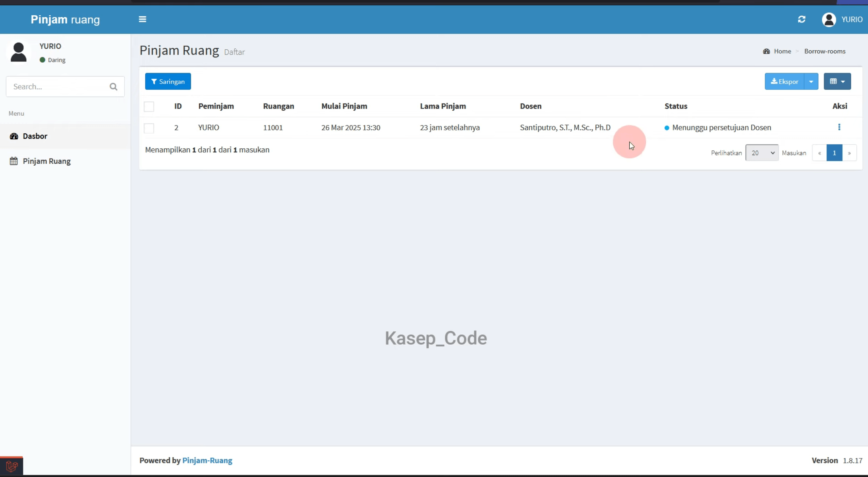Follow the Home breadcrumb link
The width and height of the screenshot is (868, 477).
782,51
